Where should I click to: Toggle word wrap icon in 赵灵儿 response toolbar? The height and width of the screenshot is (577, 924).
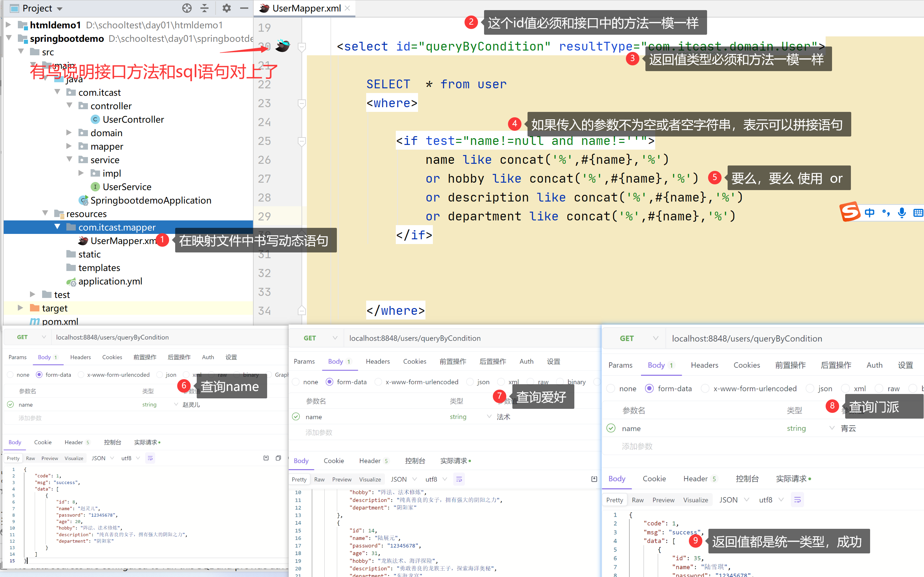[x=150, y=458]
